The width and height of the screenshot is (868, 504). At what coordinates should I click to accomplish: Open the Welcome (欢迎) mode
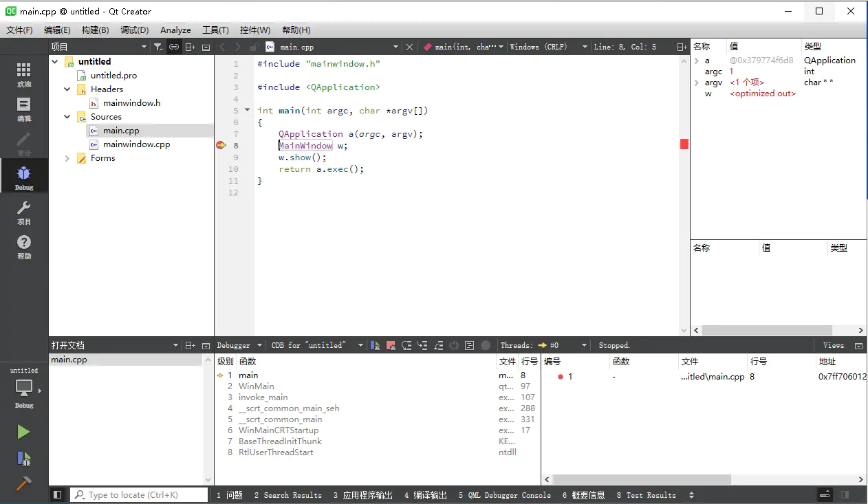(24, 74)
